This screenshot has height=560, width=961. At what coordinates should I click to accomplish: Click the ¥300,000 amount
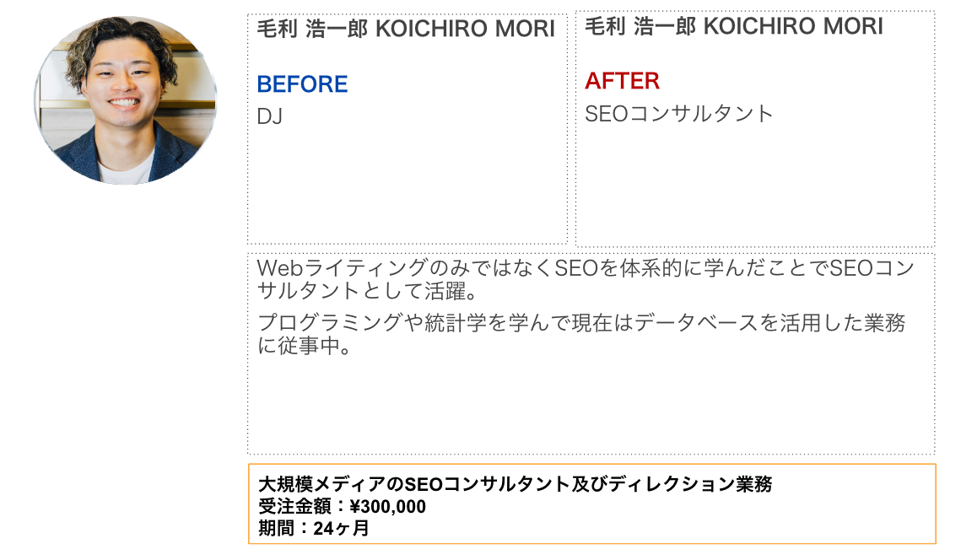[x=387, y=507]
